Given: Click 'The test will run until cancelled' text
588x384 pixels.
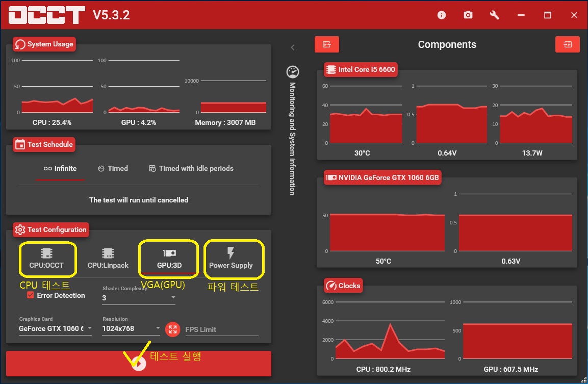Looking at the screenshot, I should 139,200.
